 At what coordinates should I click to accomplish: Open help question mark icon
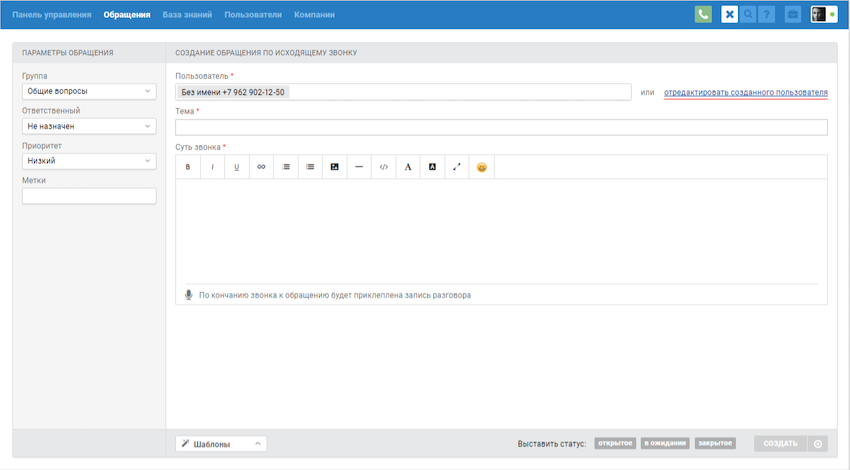click(x=767, y=15)
